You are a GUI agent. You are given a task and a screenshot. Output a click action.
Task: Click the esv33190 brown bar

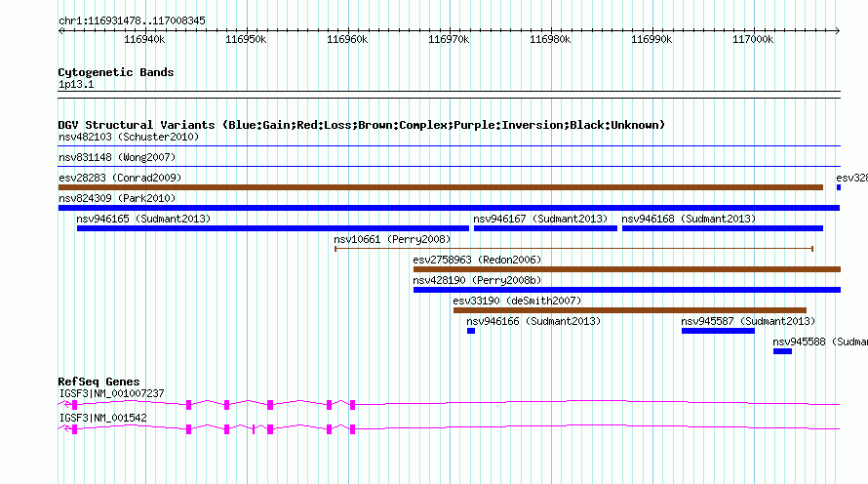coord(630,310)
